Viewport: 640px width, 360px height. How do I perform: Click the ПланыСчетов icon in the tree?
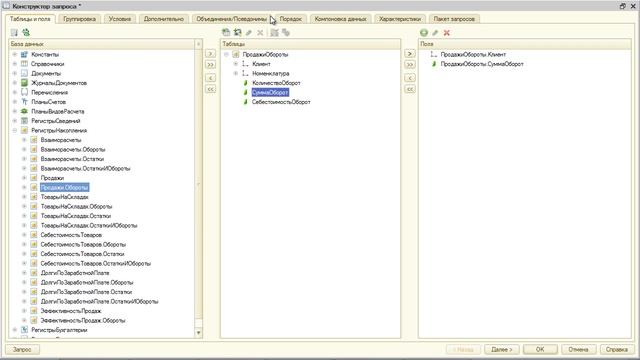24,102
